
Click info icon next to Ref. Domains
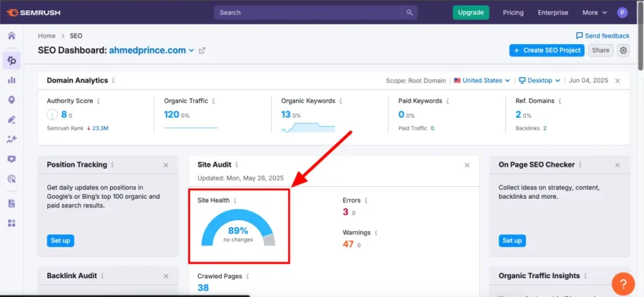click(x=560, y=101)
